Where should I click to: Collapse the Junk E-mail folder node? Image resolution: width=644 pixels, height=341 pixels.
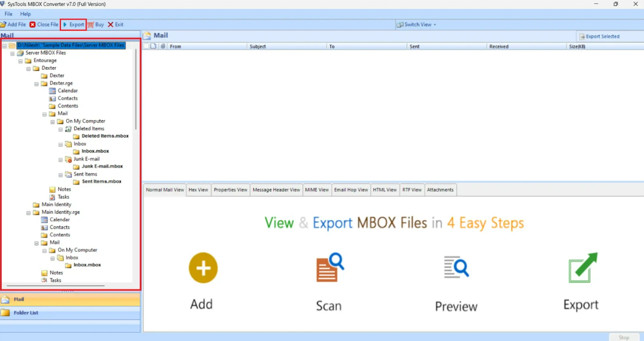pos(61,160)
